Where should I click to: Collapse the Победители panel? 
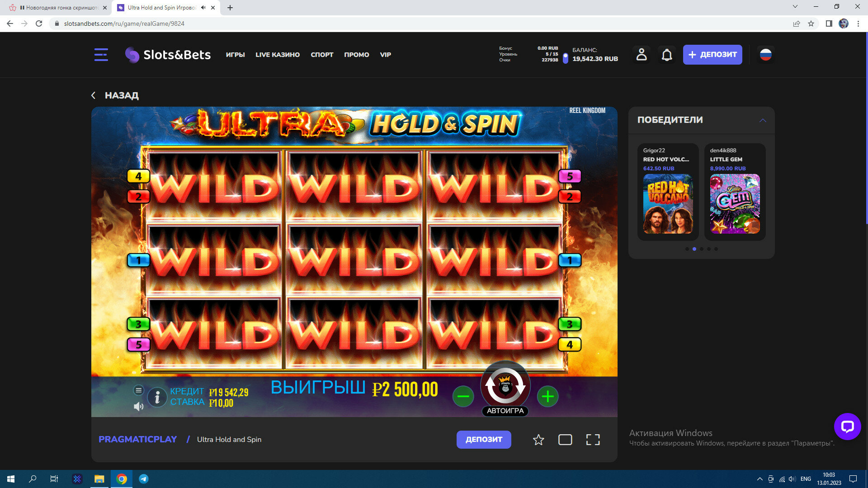(x=763, y=120)
